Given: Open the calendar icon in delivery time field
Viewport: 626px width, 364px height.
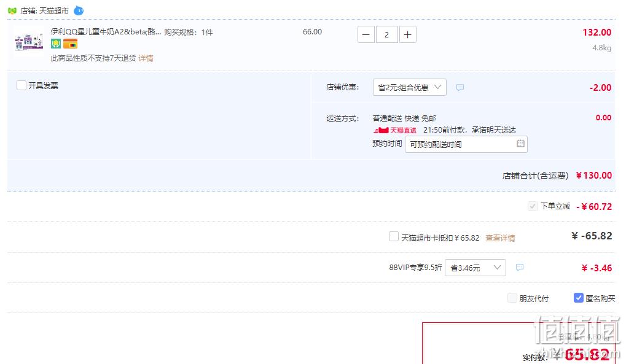Looking at the screenshot, I should click(520, 144).
